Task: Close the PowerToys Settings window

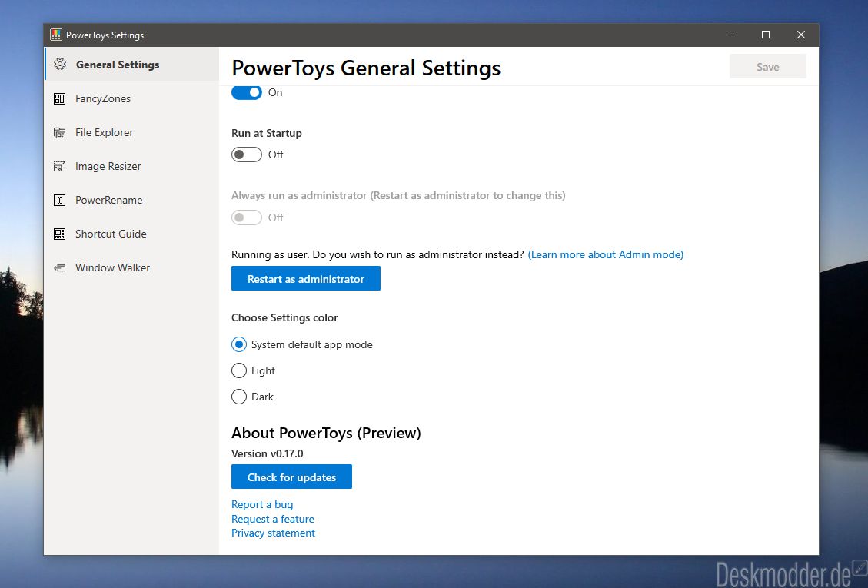Action: 801,35
